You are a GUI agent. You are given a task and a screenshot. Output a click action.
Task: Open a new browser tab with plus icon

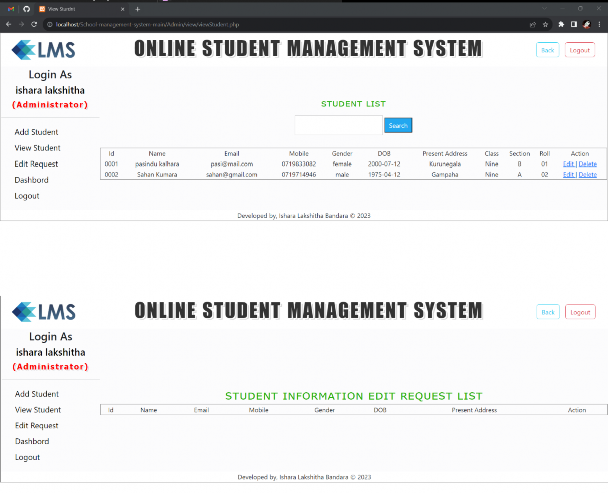point(137,8)
